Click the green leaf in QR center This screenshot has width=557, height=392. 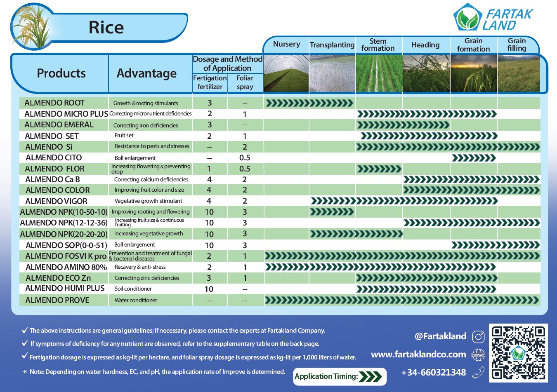pyautogui.click(x=518, y=353)
